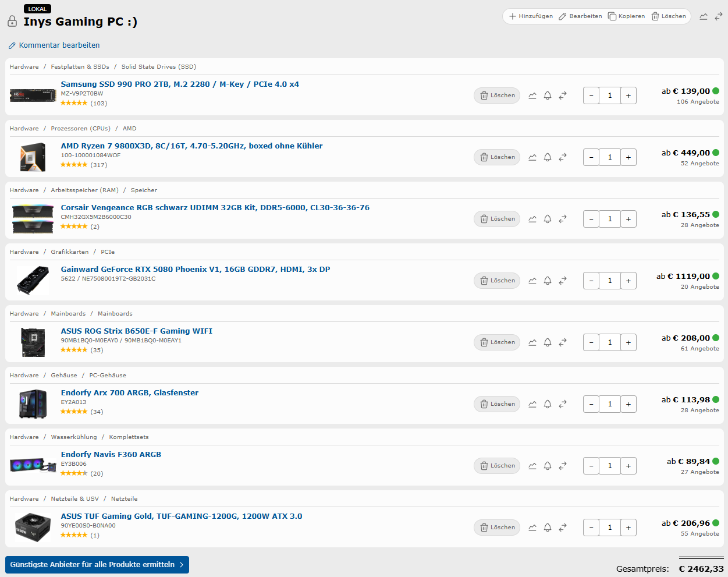This screenshot has width=728, height=577.
Task: Increase quantity of Corsair Vengeance RGB RAM
Action: [x=628, y=219]
